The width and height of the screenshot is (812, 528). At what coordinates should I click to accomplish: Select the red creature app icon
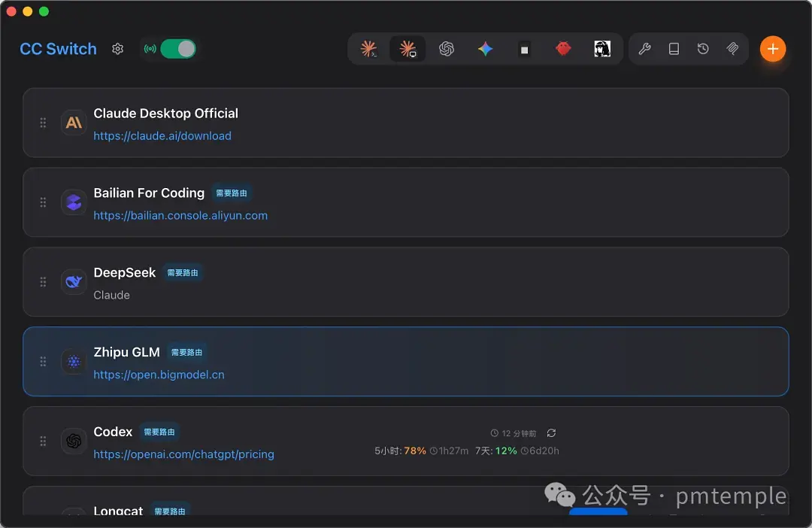[x=563, y=49]
